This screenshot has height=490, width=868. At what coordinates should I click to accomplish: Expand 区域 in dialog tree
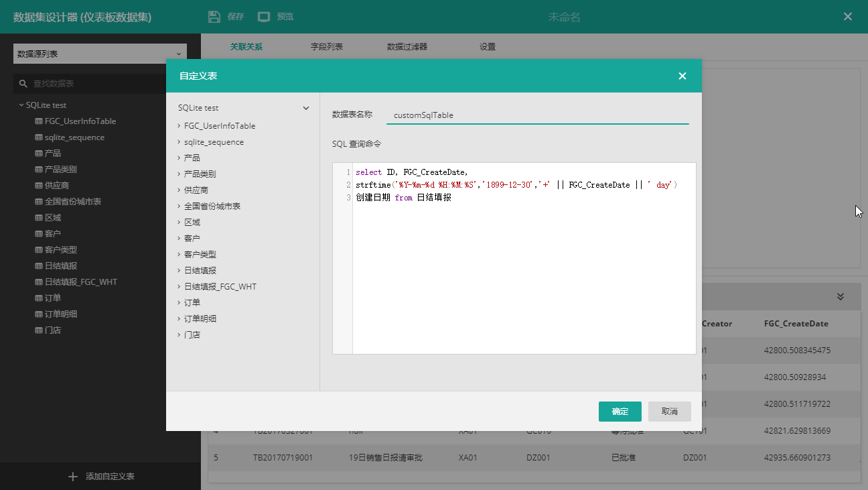179,222
